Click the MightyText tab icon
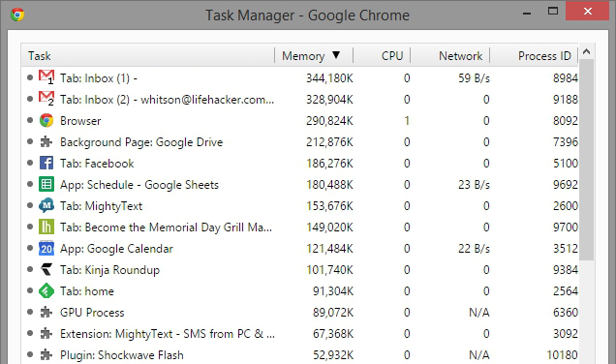The image size is (616, 364). tap(46, 205)
